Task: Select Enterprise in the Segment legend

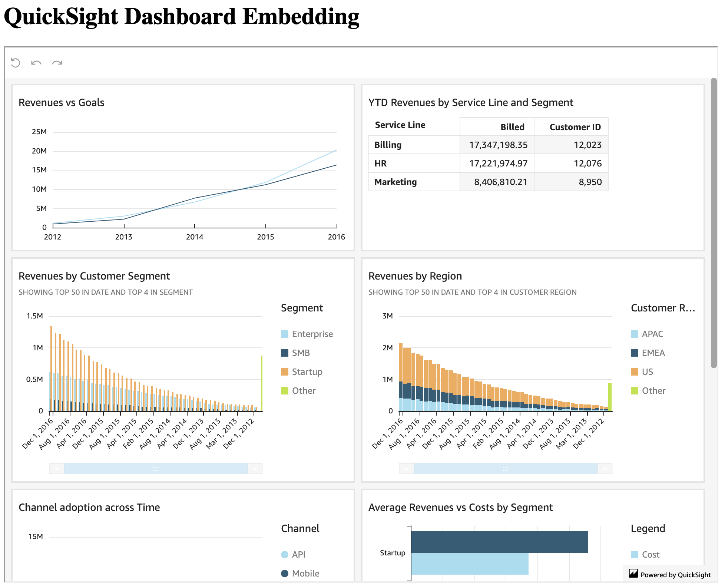Action: coord(312,334)
